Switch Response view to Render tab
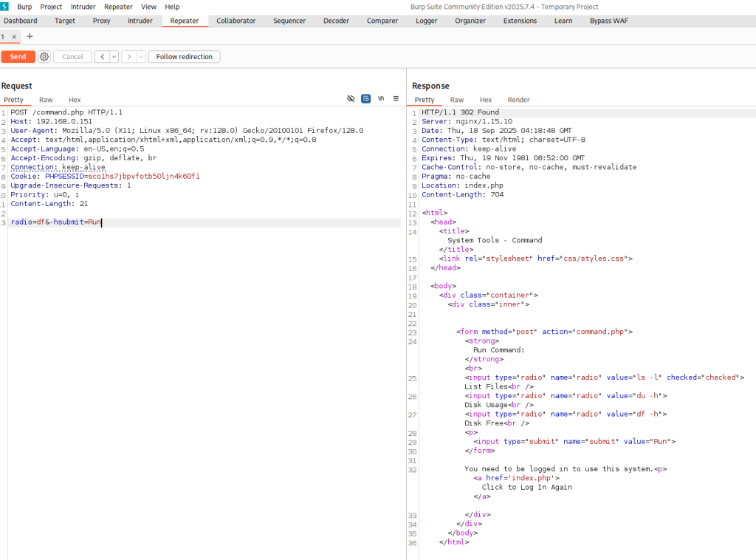 518,100
